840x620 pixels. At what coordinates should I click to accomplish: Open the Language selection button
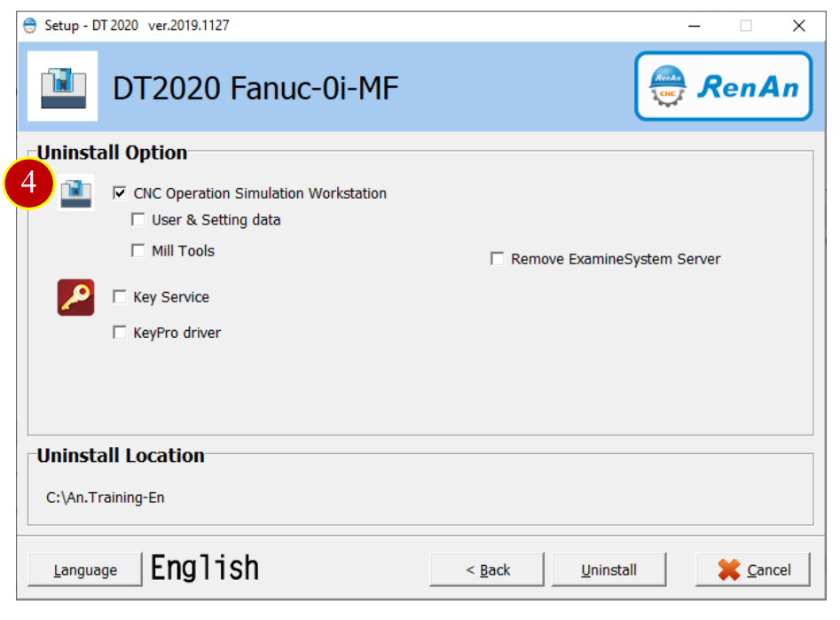point(85,569)
